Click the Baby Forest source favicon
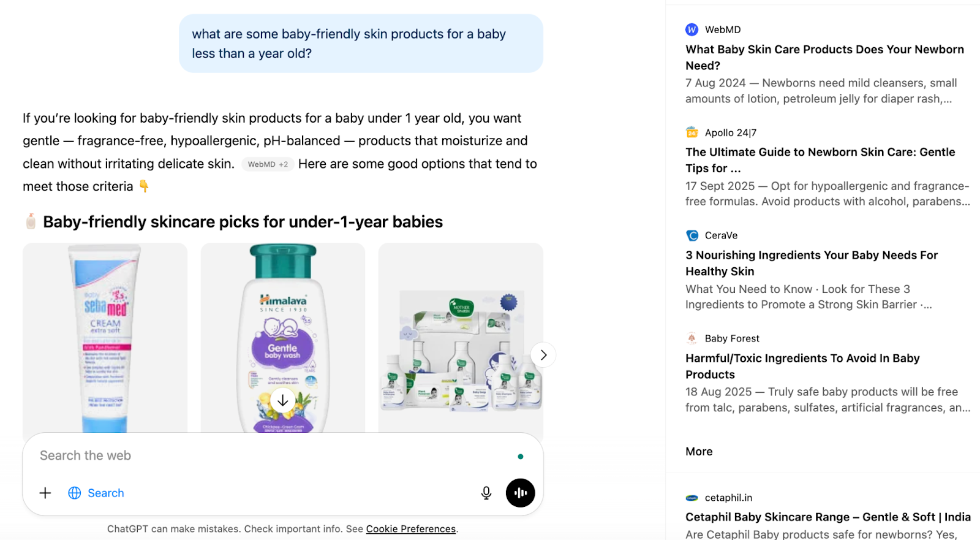Screen dimensions: 980x540 tap(692, 338)
